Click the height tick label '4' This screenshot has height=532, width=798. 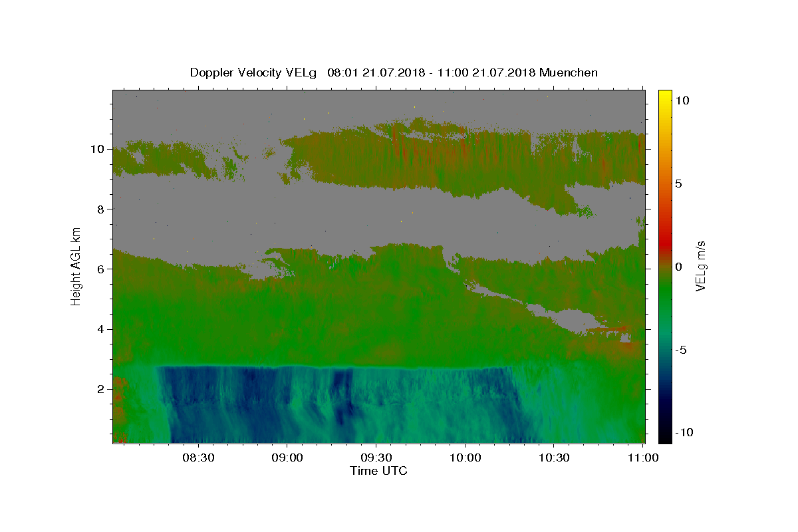tap(102, 329)
